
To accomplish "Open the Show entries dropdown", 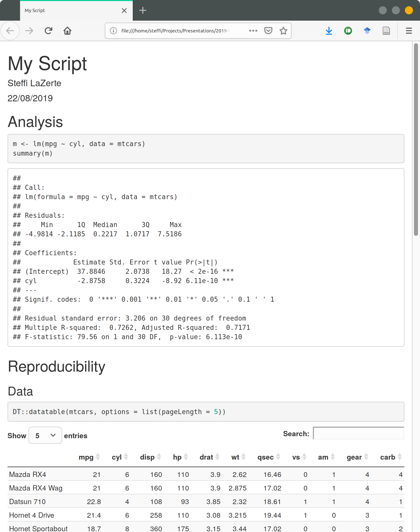I will 45,435.
